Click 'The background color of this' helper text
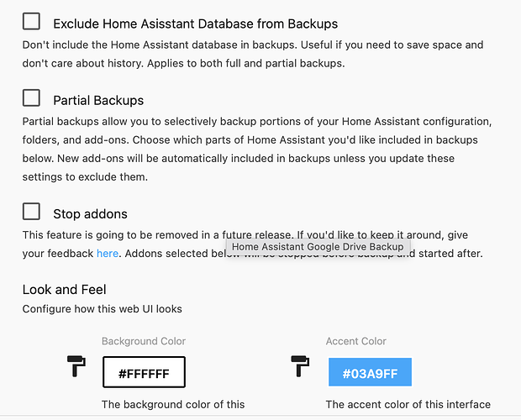Viewport: 521px width, 420px height. (173, 405)
